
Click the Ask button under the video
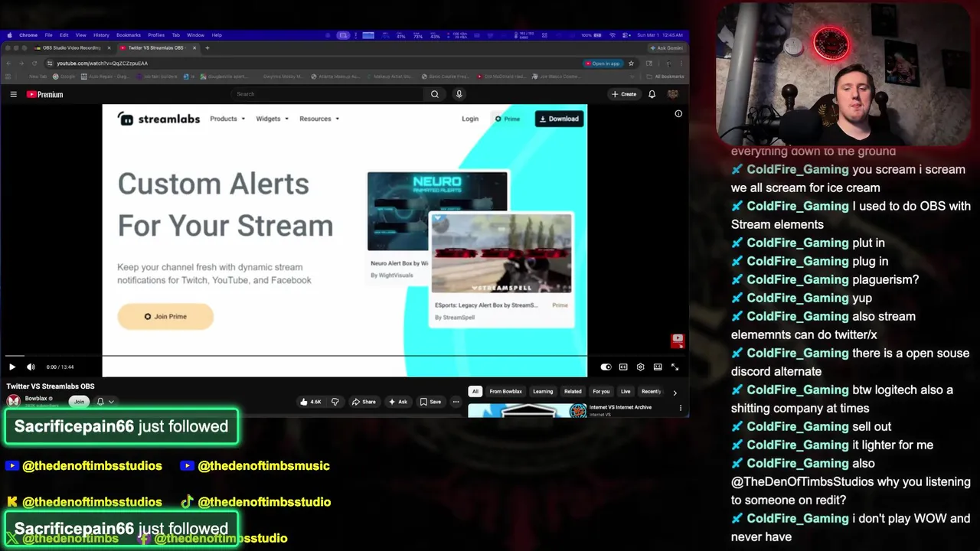[x=398, y=402]
